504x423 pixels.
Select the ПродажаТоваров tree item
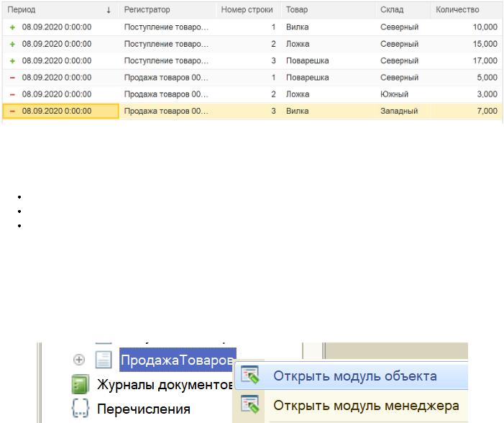tap(177, 360)
